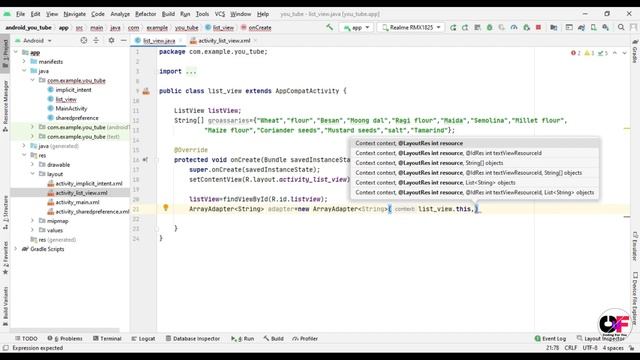Select activity_main.xml in the layout folder

click(77, 202)
